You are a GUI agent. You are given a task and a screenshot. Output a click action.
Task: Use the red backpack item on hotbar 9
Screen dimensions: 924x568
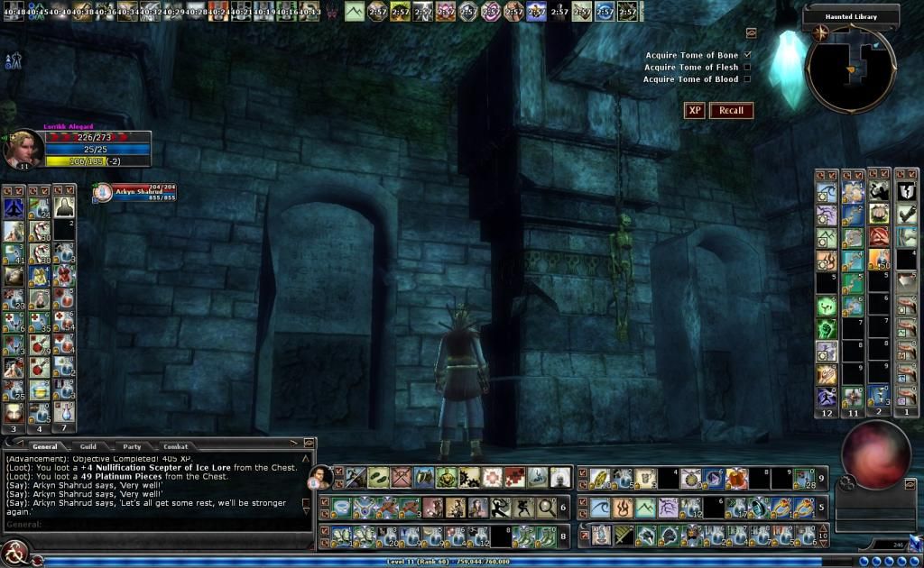736,479
